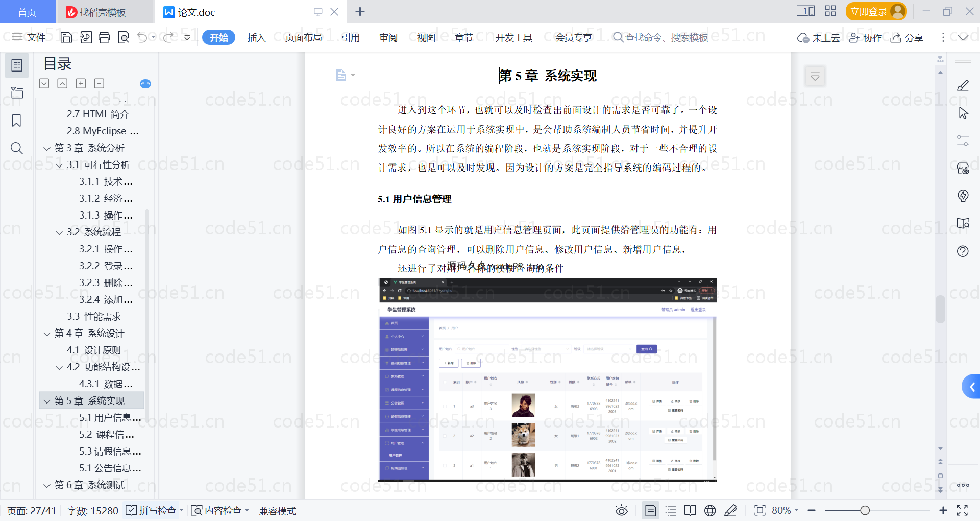Select the 开发工具 ribbon tab
This screenshot has width=980, height=521.
(x=513, y=37)
